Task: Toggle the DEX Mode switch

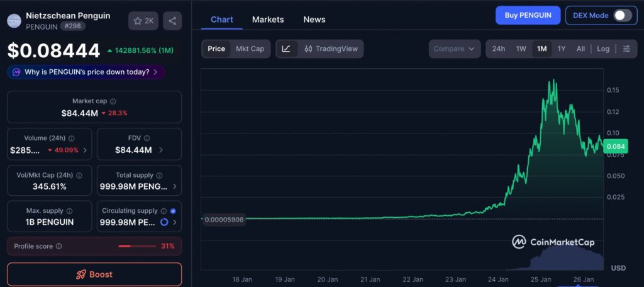Action: pyautogui.click(x=622, y=16)
